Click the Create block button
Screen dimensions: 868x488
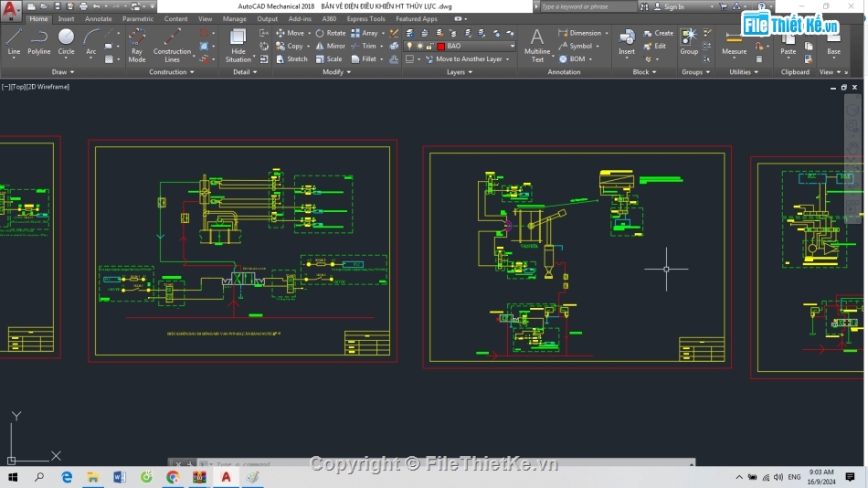(x=658, y=33)
